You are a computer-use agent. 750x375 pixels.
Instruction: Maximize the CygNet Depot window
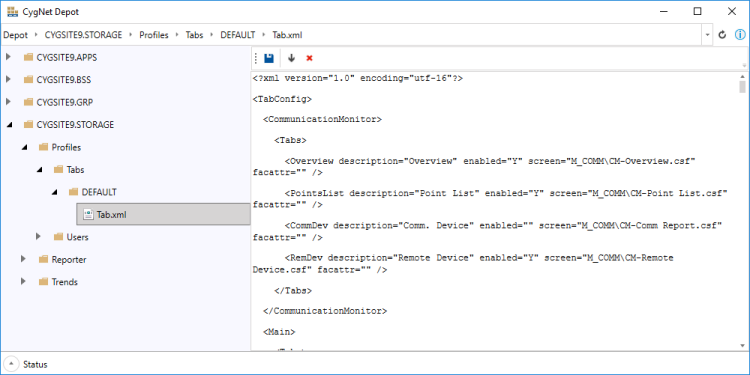click(x=697, y=11)
